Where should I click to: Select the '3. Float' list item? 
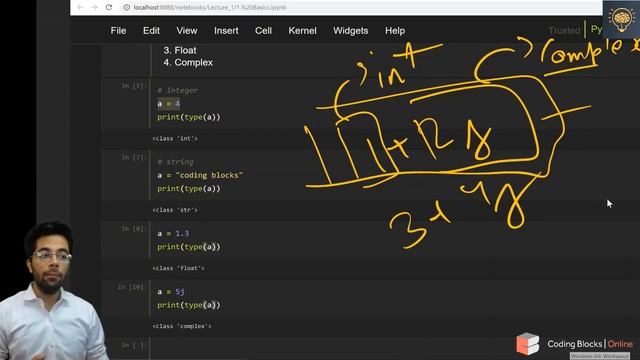click(180, 50)
